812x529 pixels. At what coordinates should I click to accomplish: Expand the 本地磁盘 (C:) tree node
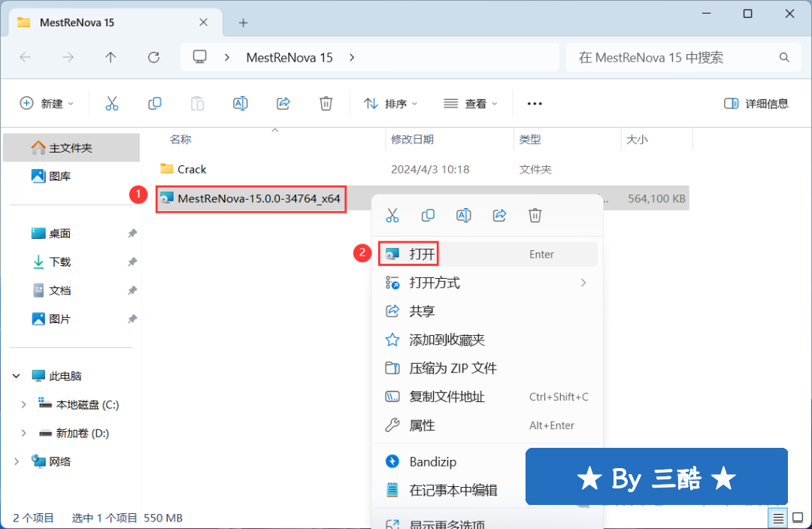coord(23,405)
